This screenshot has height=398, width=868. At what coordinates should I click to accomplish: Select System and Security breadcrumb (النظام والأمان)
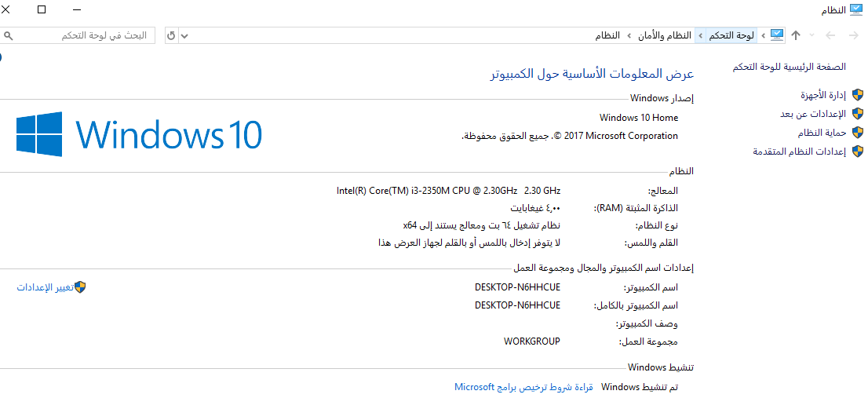click(665, 35)
